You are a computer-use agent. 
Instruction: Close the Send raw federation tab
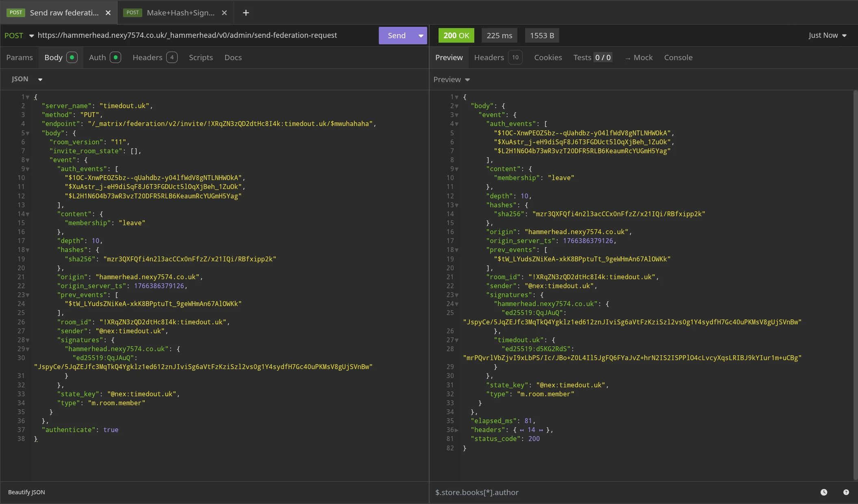point(108,13)
